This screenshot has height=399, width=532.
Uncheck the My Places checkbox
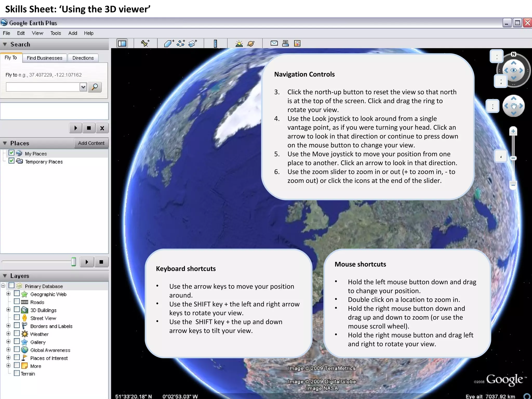pos(11,153)
